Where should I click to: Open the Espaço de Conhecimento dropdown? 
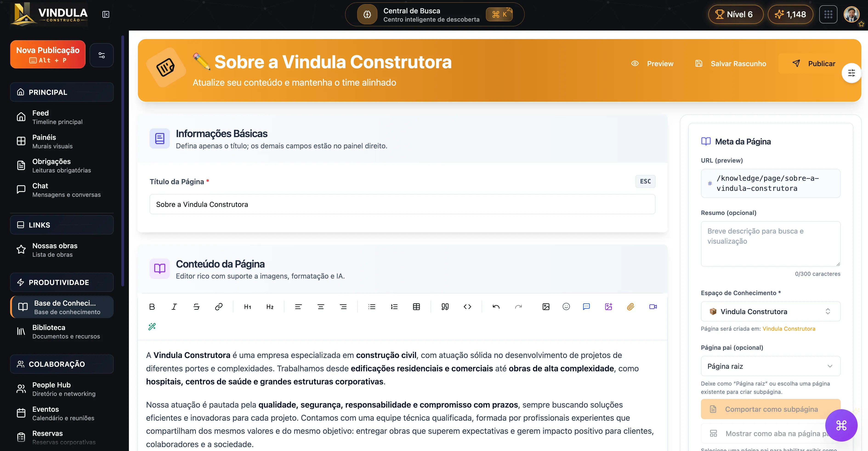770,312
